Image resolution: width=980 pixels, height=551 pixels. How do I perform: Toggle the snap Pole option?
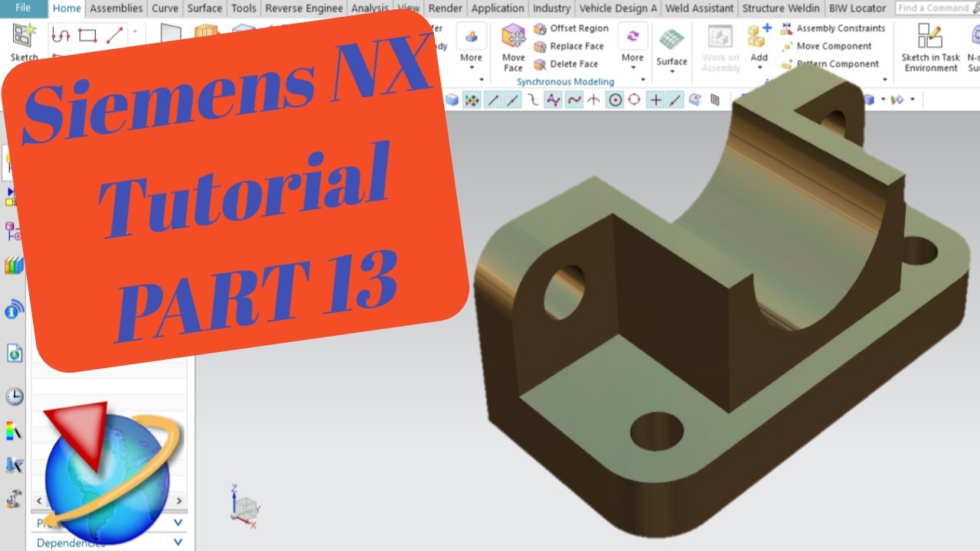pos(554,99)
